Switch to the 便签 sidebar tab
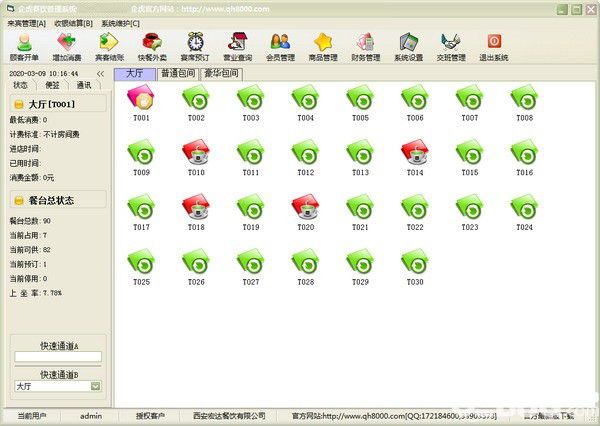 52,85
